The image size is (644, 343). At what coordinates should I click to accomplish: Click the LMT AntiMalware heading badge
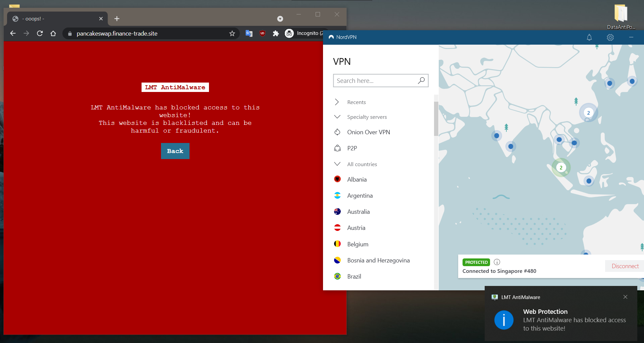point(175,87)
